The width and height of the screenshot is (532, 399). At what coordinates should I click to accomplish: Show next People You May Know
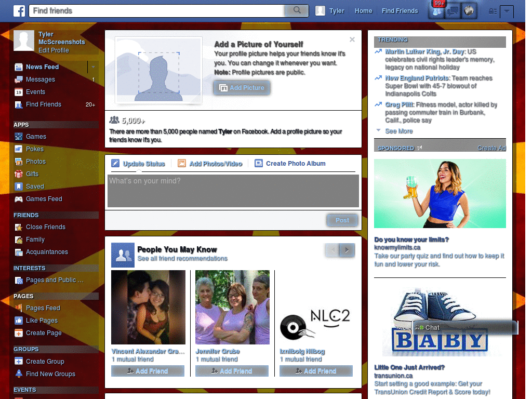(348, 250)
